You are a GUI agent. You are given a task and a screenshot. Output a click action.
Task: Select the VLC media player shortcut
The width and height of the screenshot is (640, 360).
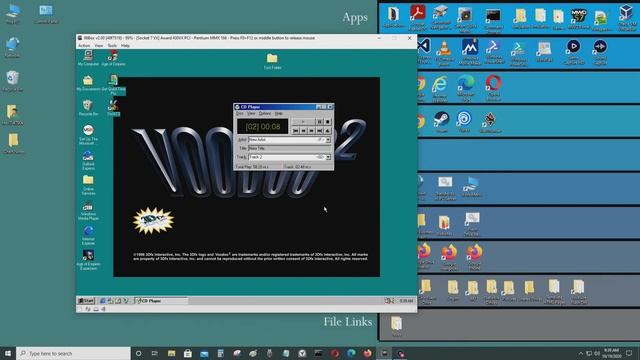(x=444, y=53)
